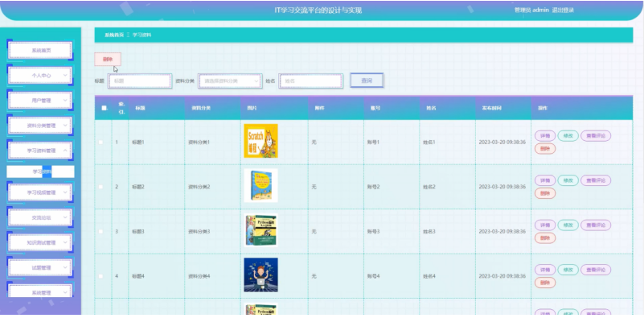644x318 pixels.
Task: Go to 系统首页 in the sidebar
Action: point(40,51)
